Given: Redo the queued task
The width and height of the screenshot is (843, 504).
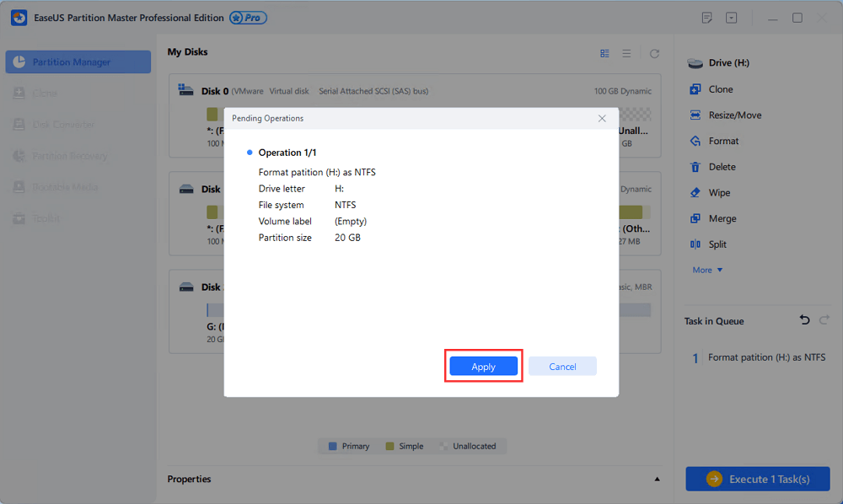Looking at the screenshot, I should click(x=824, y=320).
